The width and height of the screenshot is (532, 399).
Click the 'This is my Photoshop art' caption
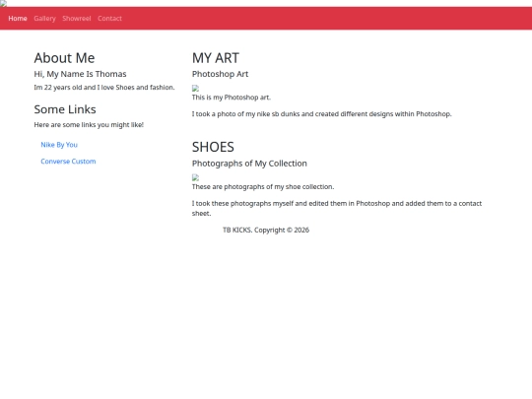point(232,98)
